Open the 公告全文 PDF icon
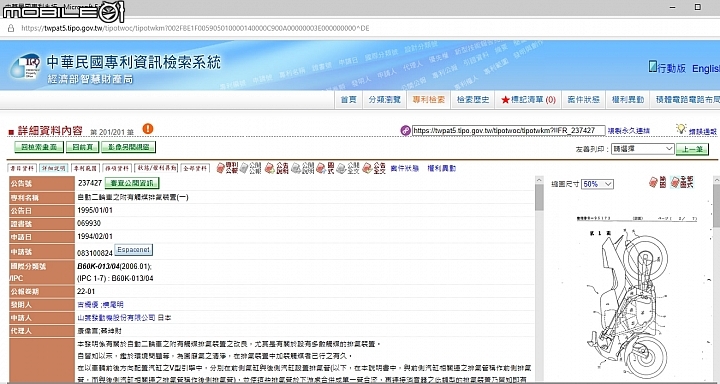The image size is (720, 384). [373, 168]
